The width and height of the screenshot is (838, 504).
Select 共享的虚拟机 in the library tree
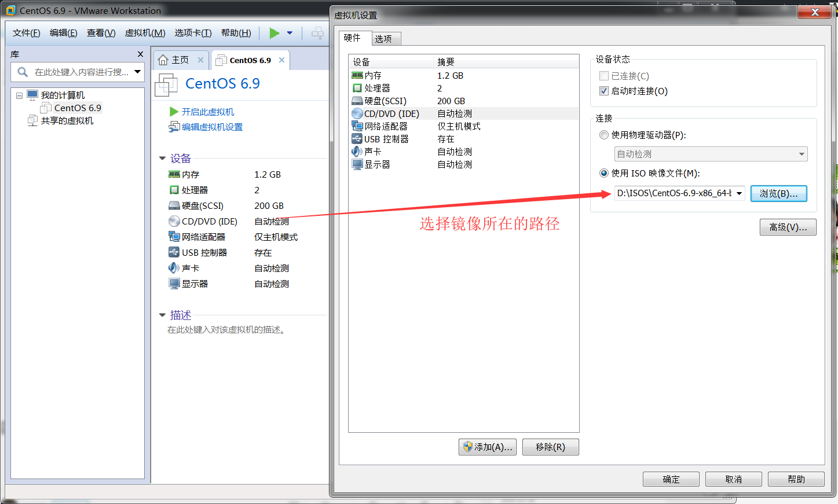pos(67,120)
